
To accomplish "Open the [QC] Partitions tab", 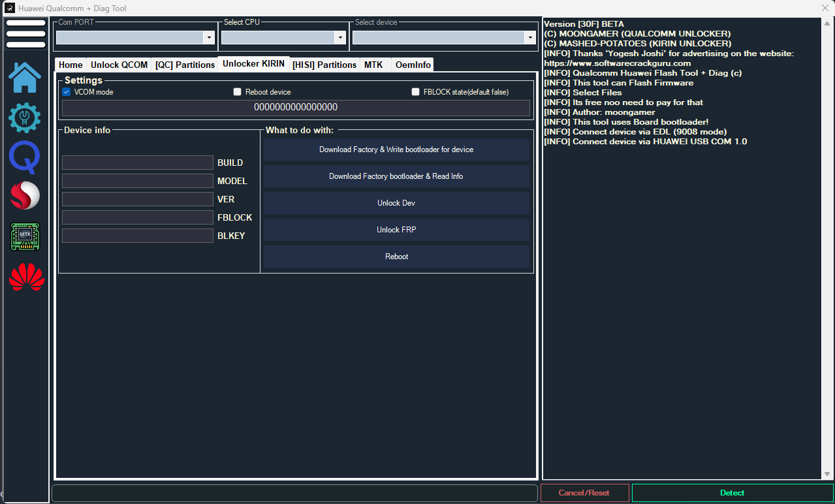I will pyautogui.click(x=185, y=65).
